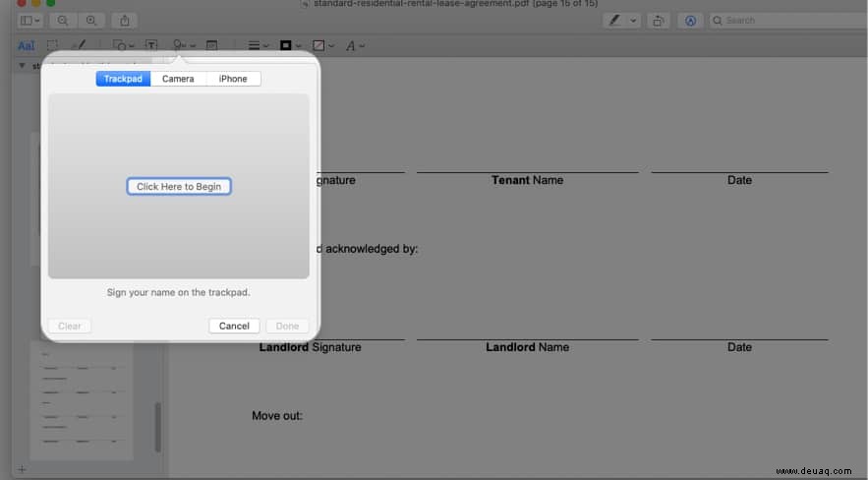This screenshot has height=480, width=868.
Task: Collapse the sidebar document disclosure triangle
Action: click(x=23, y=66)
